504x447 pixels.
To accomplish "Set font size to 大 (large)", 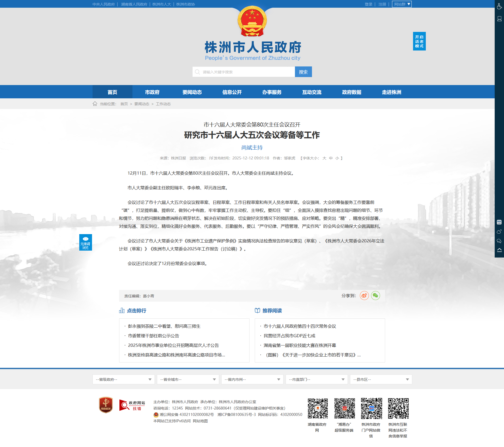I will coord(324,158).
